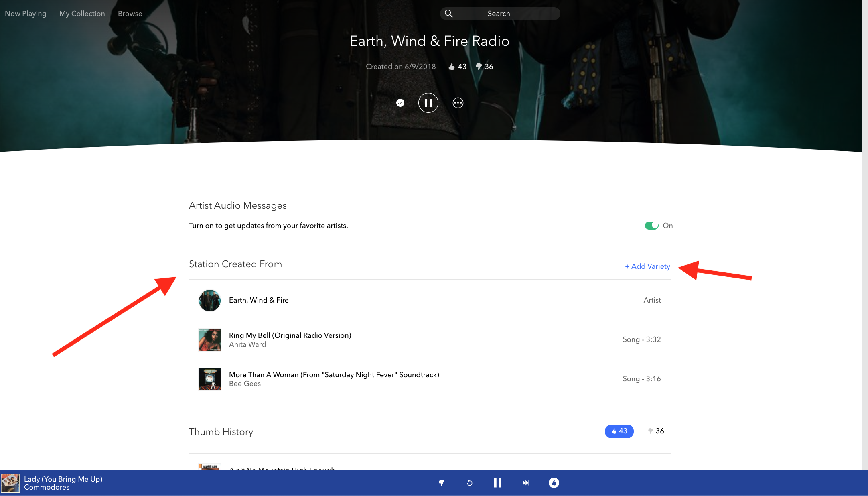Go to My Collection tab
Viewport: 868px width, 496px height.
[x=82, y=14]
